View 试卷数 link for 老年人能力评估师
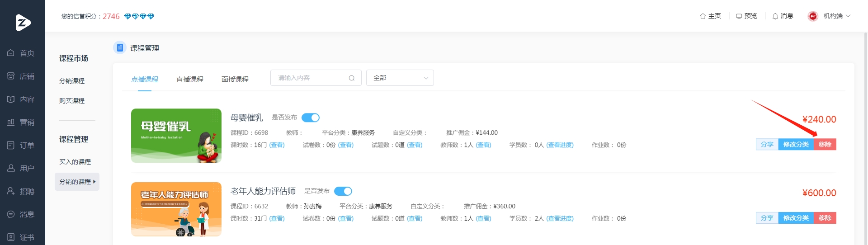The image size is (868, 245). coord(346,219)
